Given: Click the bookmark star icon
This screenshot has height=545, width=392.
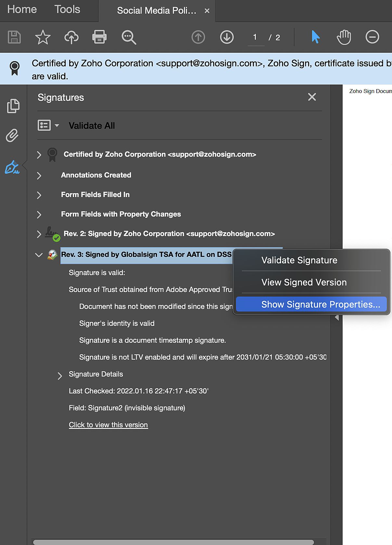Looking at the screenshot, I should [43, 37].
